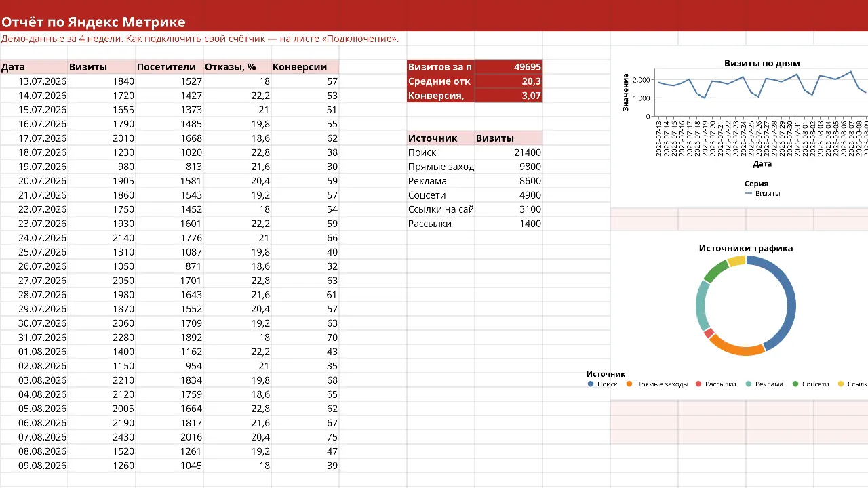Select the "Визиты" series entry in the line chart legend
Screen dimensions: 868x488
coord(763,193)
